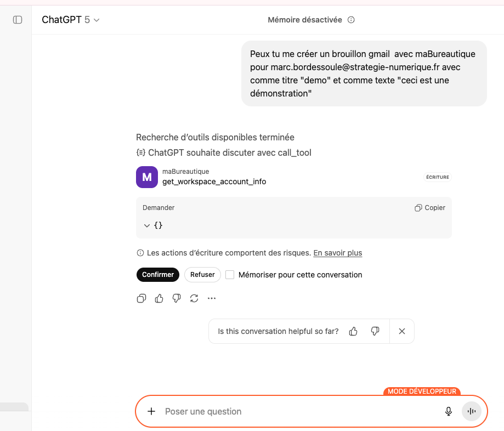The image size is (504, 431).
Task: Toggle the sidebar panel icon
Action: click(x=18, y=20)
